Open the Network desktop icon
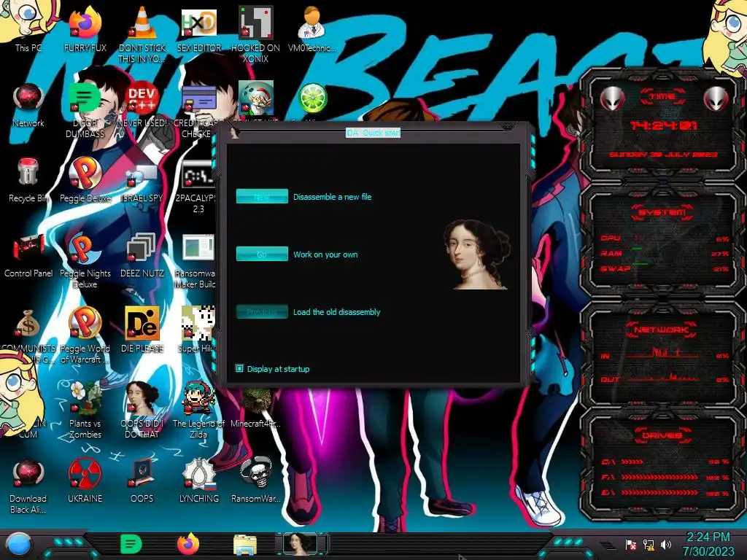 [x=28, y=105]
